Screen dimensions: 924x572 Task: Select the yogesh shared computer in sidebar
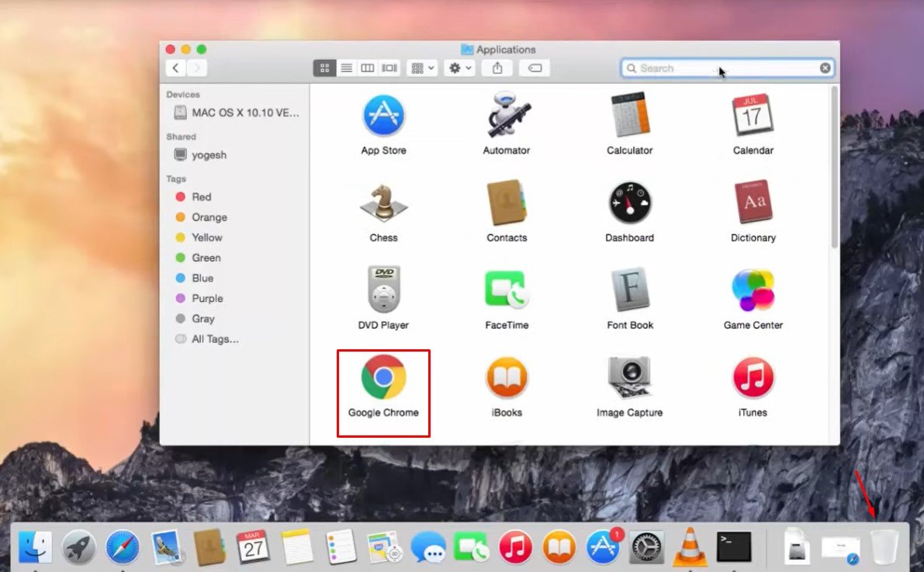[x=209, y=154]
